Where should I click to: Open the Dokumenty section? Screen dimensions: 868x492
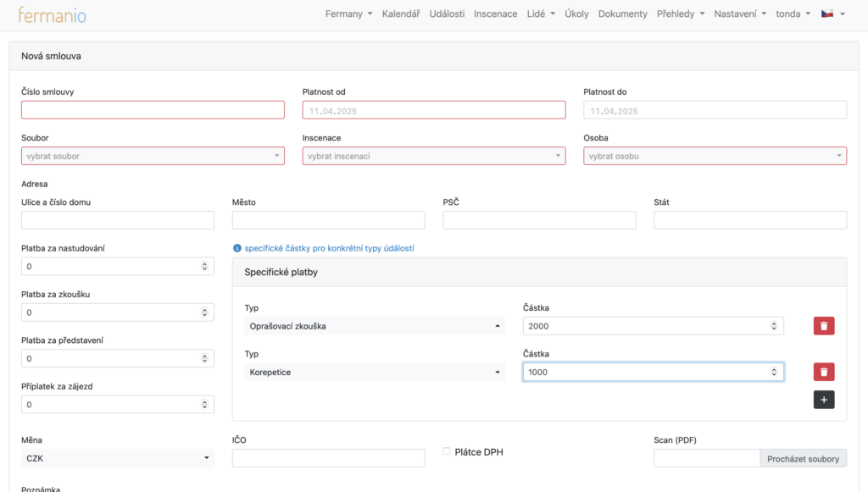[x=622, y=14]
